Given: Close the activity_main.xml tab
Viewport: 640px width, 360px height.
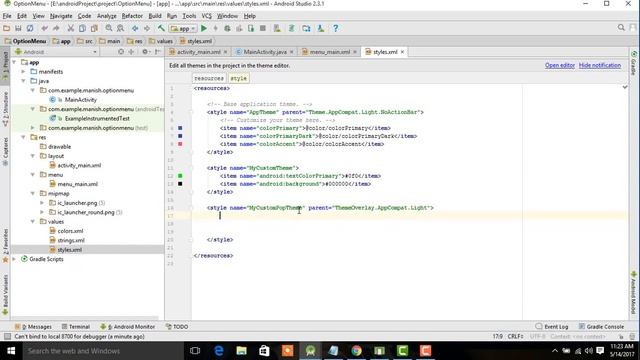Looking at the screenshot, I should (225, 52).
